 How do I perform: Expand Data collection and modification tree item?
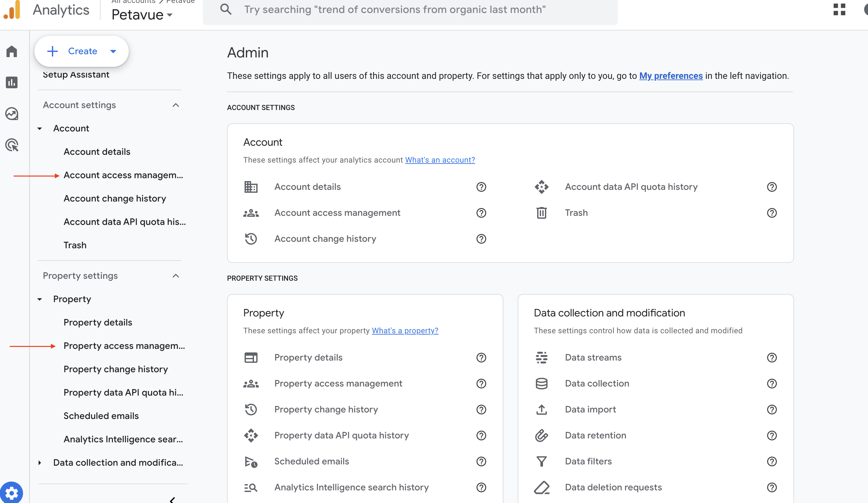[40, 463]
